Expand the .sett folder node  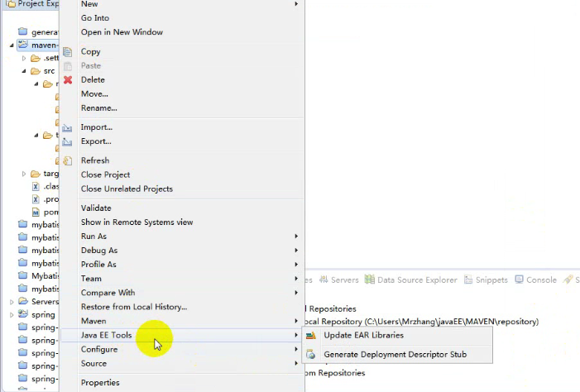click(24, 59)
